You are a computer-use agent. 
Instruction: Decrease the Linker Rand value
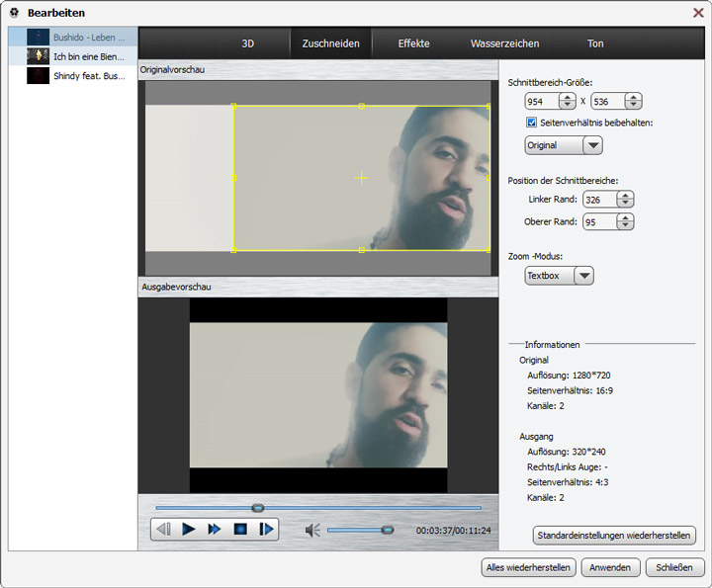click(x=625, y=204)
